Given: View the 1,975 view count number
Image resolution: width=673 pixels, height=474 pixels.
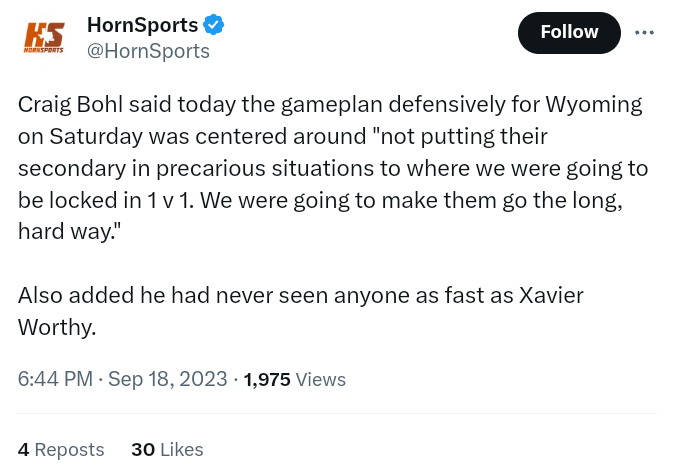Looking at the screenshot, I should click(267, 379).
